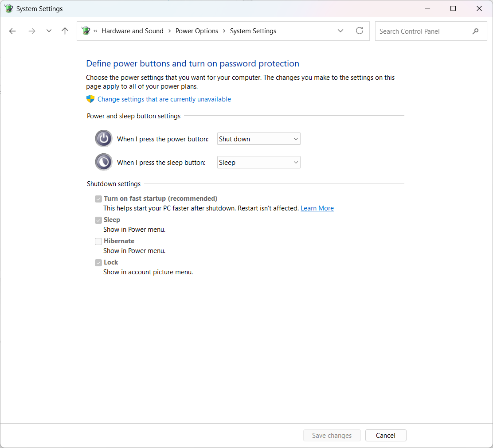Image resolution: width=493 pixels, height=448 pixels.
Task: Open the Recent locations chevron
Action: 49,31
